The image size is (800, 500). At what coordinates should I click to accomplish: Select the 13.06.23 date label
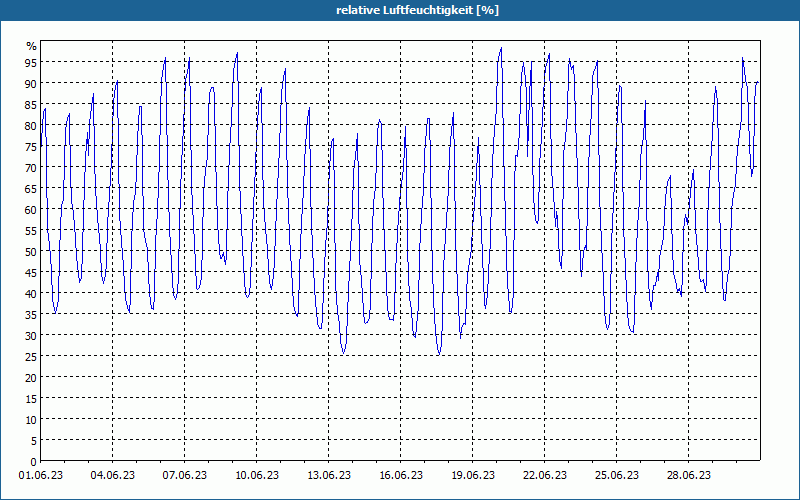(x=329, y=476)
